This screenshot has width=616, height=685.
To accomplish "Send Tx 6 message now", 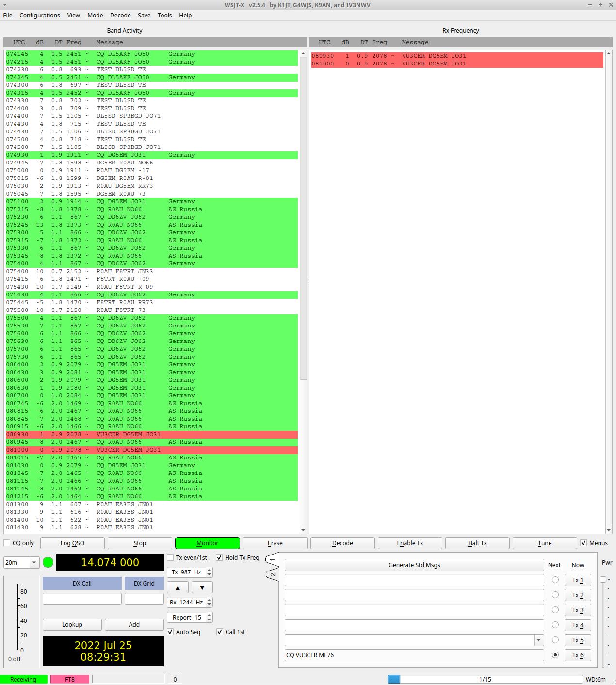I will point(578,655).
